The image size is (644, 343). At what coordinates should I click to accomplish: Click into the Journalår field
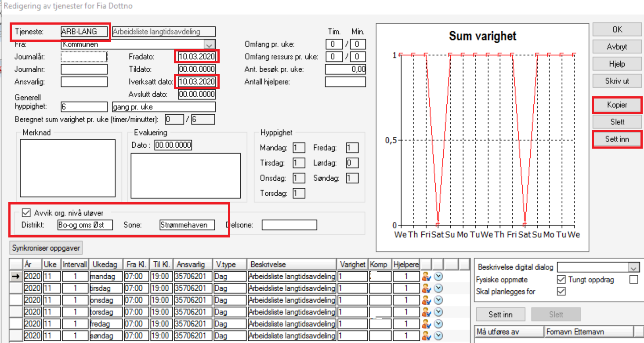tap(84, 57)
